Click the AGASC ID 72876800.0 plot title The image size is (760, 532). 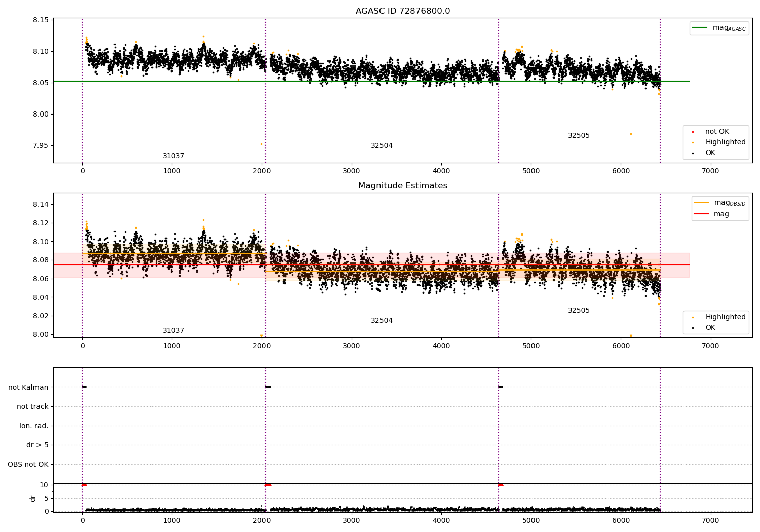pyautogui.click(x=403, y=11)
